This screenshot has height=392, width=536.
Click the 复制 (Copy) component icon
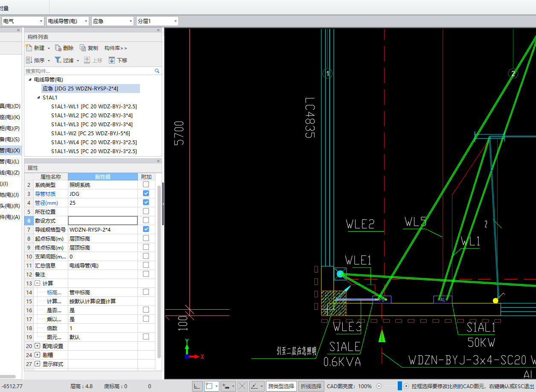pyautogui.click(x=83, y=48)
